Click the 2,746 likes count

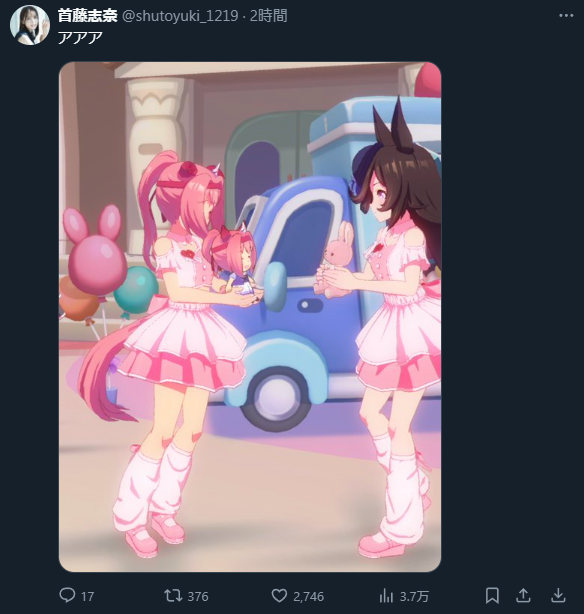(309, 596)
